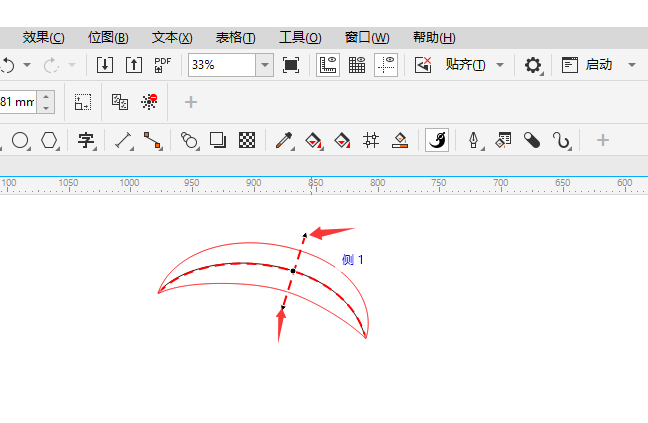648x423 pixels.
Task: Click the 启动 launcher button
Action: pyautogui.click(x=587, y=65)
